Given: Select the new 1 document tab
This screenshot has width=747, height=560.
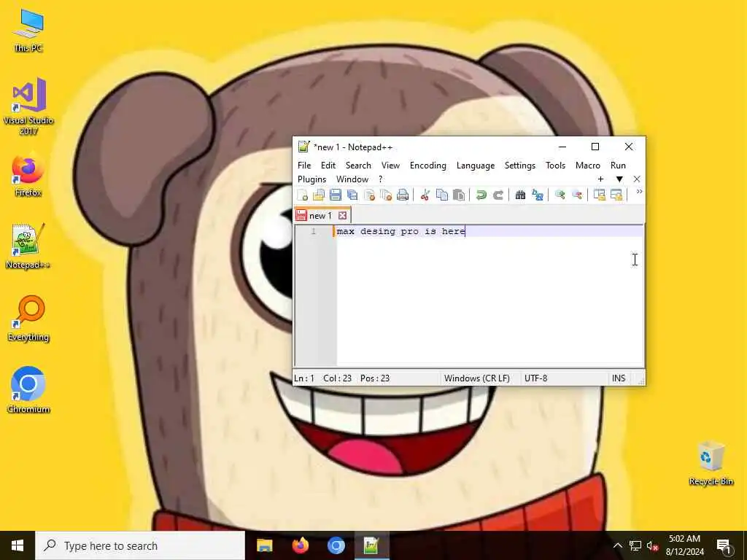Looking at the screenshot, I should coord(322,215).
